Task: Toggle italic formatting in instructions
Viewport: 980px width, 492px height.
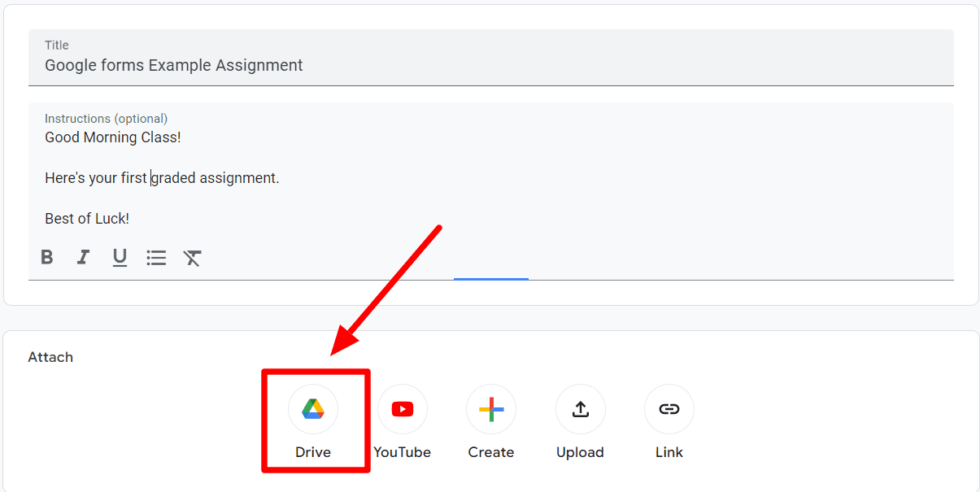Action: point(83,258)
